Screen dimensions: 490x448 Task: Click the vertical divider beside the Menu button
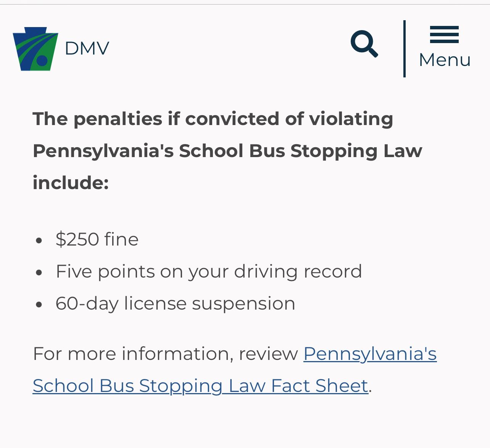[x=405, y=49]
